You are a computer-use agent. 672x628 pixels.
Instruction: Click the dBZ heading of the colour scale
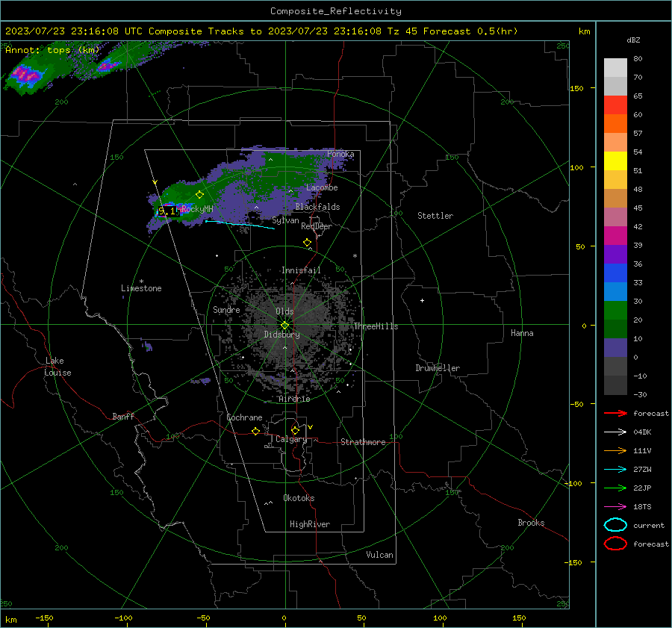pyautogui.click(x=633, y=40)
